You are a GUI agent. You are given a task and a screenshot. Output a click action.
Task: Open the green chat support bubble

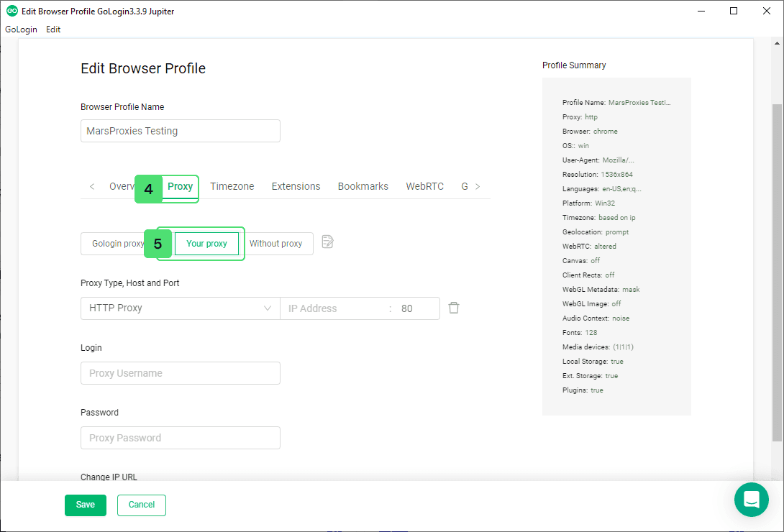coord(752,500)
